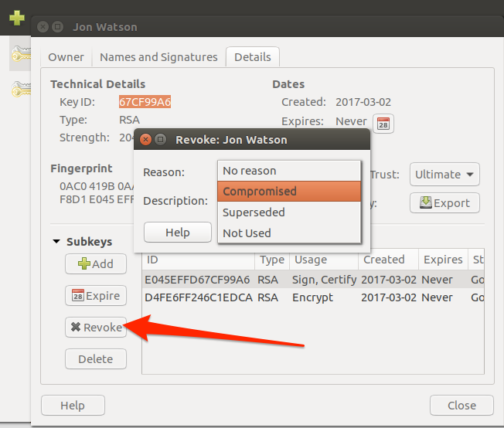504x428 pixels.
Task: Click Help in the Revoke dialog
Action: pyautogui.click(x=178, y=233)
